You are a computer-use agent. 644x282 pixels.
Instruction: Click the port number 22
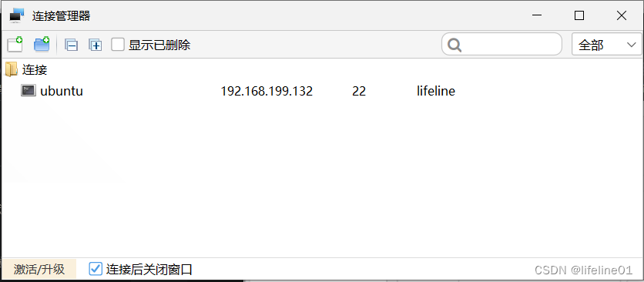[x=359, y=91]
